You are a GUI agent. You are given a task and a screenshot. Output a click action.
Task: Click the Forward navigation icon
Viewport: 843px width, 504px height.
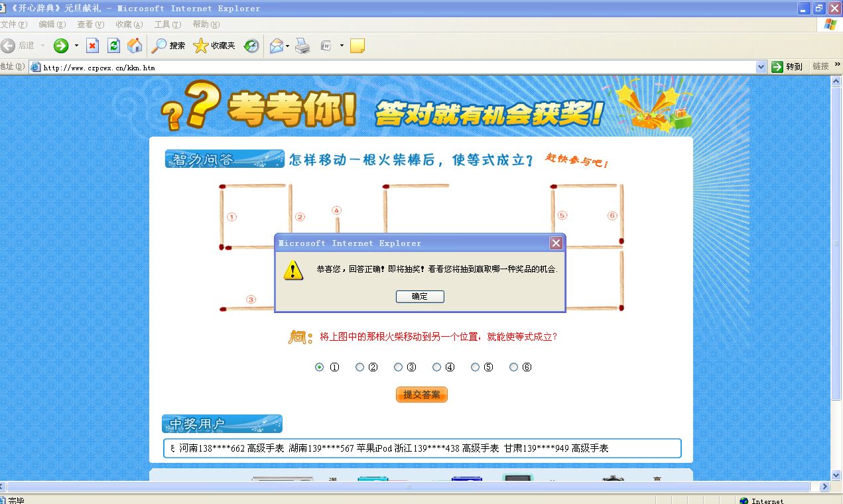[x=60, y=45]
